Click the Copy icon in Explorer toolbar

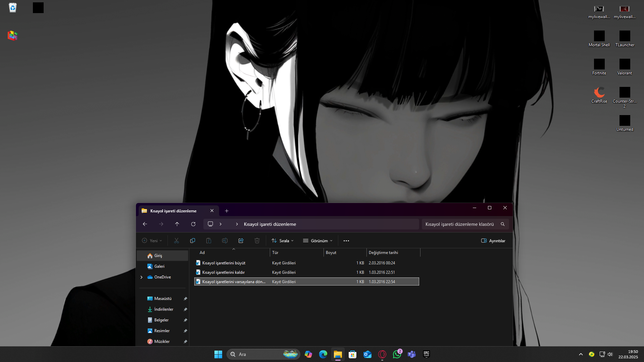[193, 241]
